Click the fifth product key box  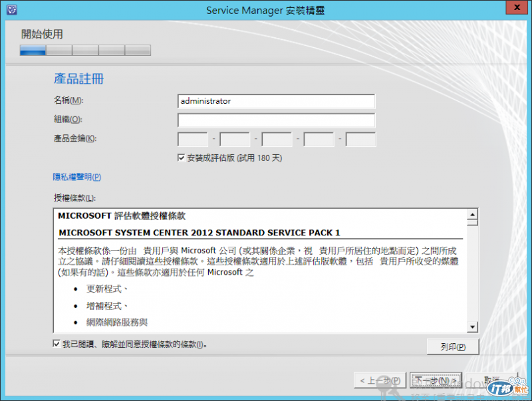360,140
